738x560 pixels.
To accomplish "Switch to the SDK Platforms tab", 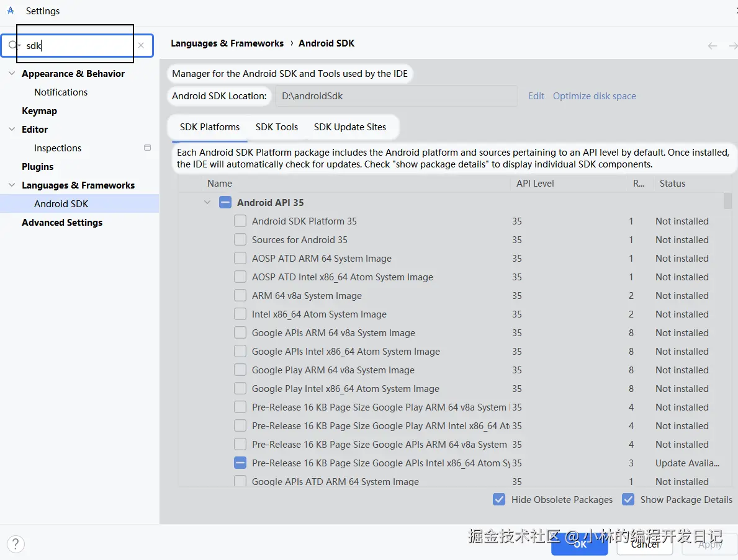I will click(209, 127).
